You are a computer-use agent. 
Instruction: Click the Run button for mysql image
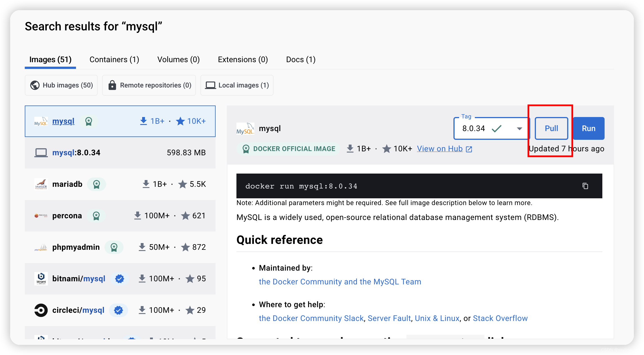point(589,128)
